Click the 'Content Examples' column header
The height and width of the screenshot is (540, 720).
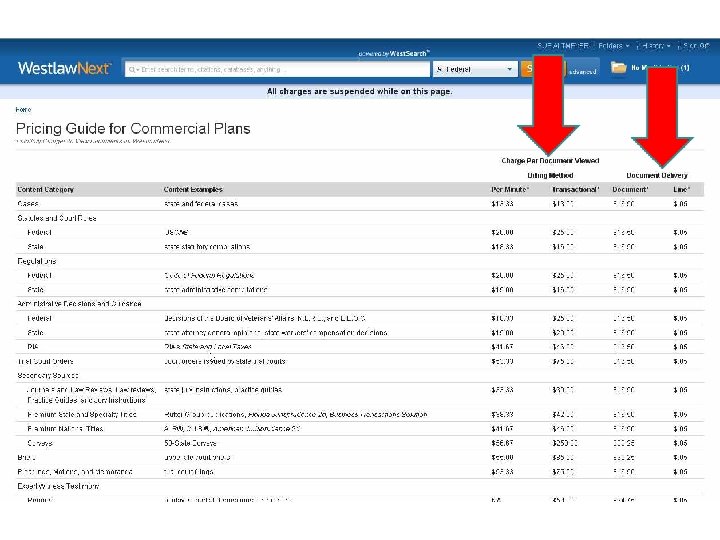coord(193,189)
